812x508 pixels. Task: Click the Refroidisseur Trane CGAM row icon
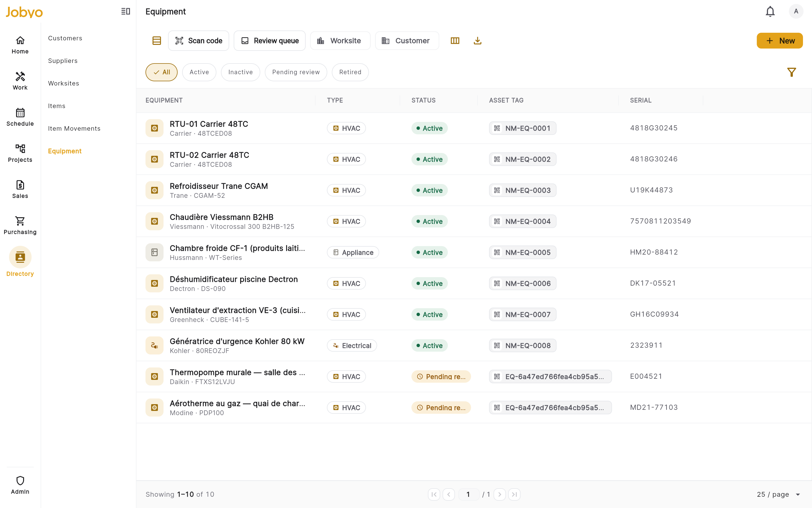click(x=154, y=190)
